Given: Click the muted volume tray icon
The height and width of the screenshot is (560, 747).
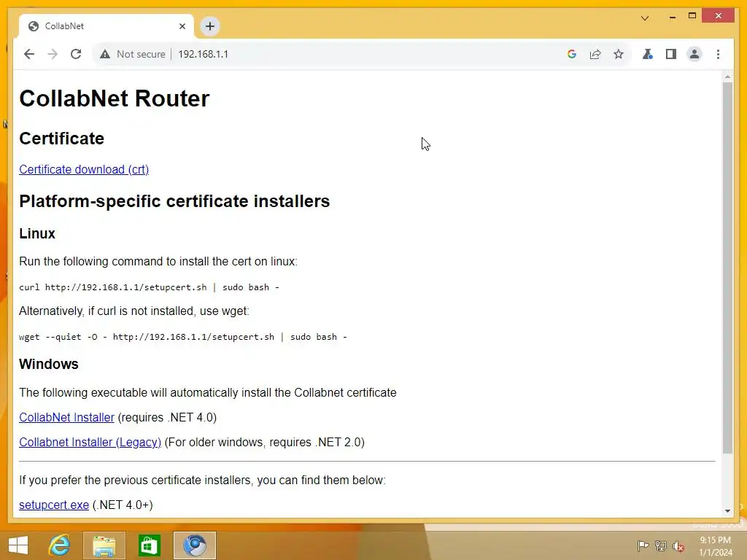Looking at the screenshot, I should pos(678,545).
